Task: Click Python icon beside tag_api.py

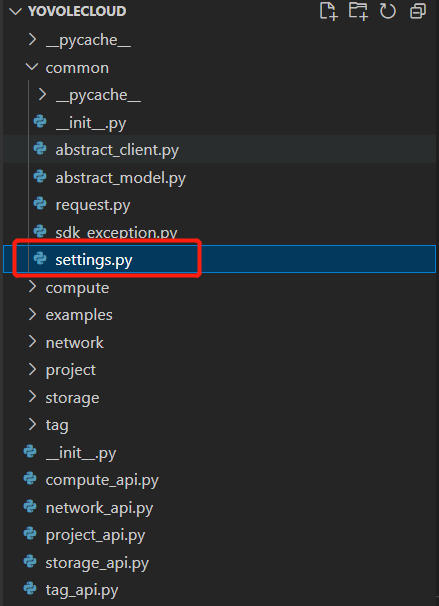Action: pyautogui.click(x=30, y=589)
